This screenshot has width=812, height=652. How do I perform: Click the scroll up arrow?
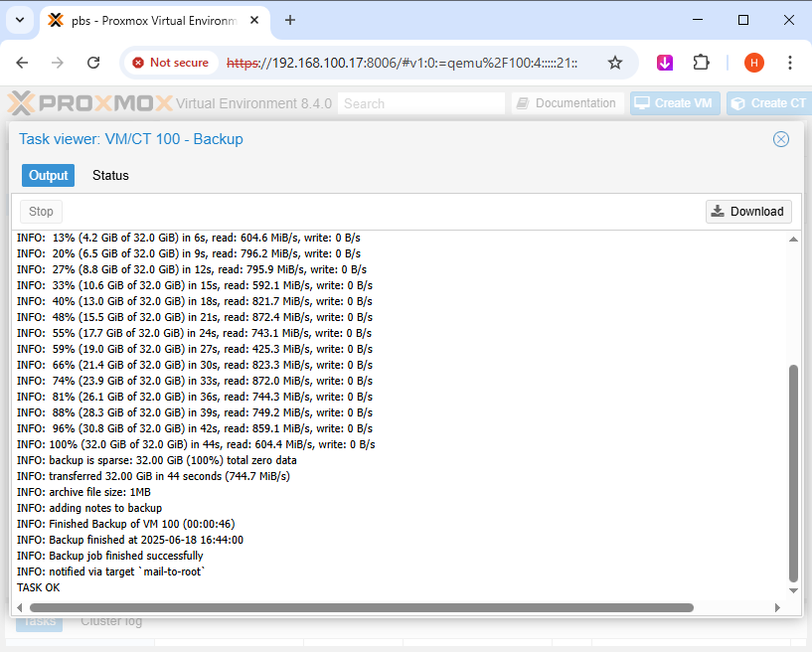click(x=793, y=239)
